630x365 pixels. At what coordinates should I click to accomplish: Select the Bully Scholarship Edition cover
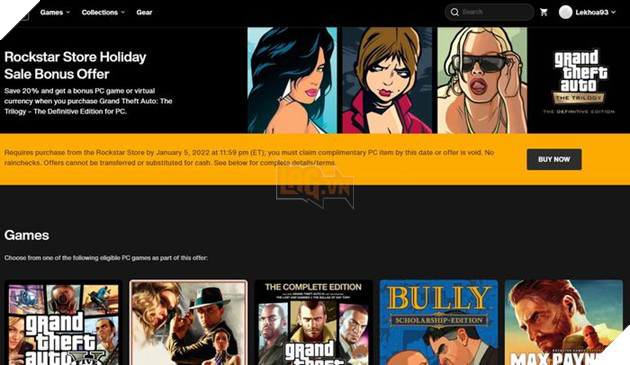pos(439,322)
